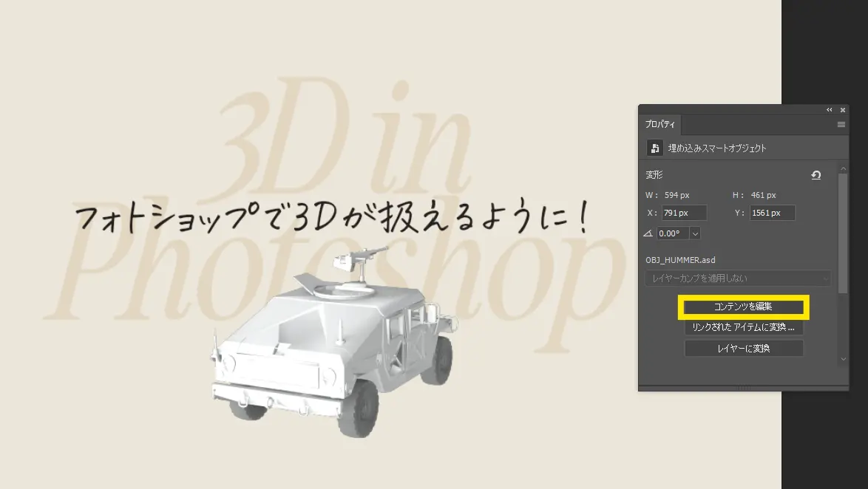Click the コンテンツを編集 button
The image size is (868, 489).
coord(744,307)
